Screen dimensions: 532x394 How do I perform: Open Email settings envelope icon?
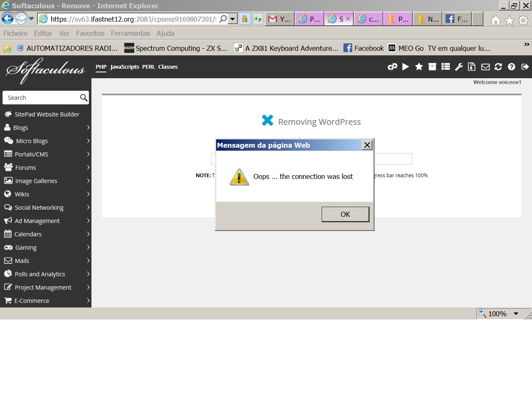coord(485,67)
